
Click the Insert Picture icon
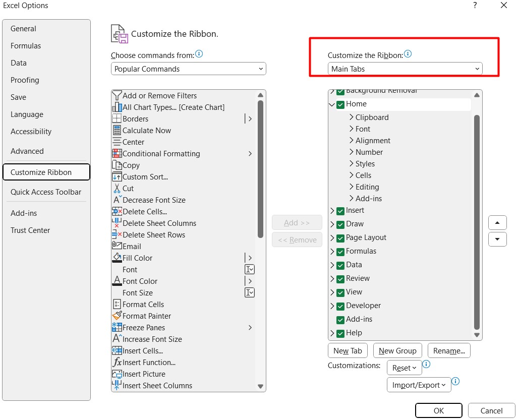click(x=117, y=374)
